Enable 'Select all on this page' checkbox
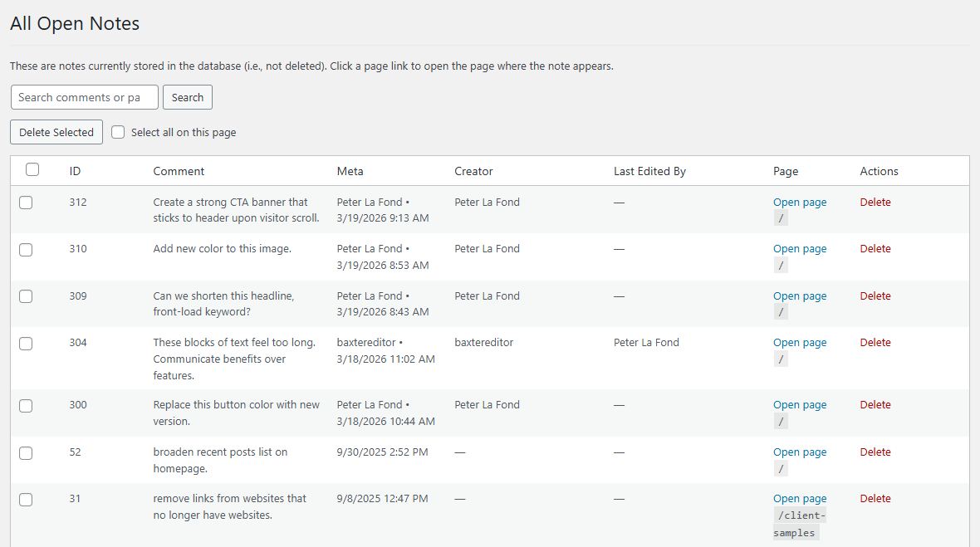 [x=118, y=132]
